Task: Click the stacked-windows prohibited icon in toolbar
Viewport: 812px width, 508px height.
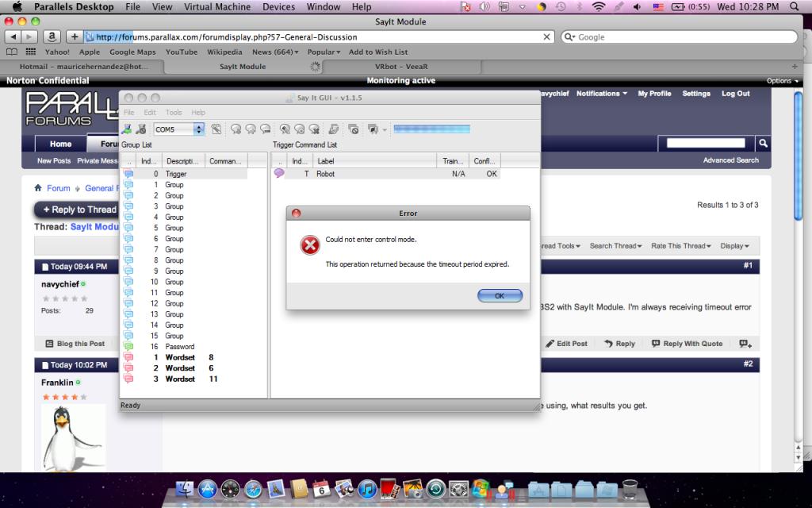Action: pos(354,129)
